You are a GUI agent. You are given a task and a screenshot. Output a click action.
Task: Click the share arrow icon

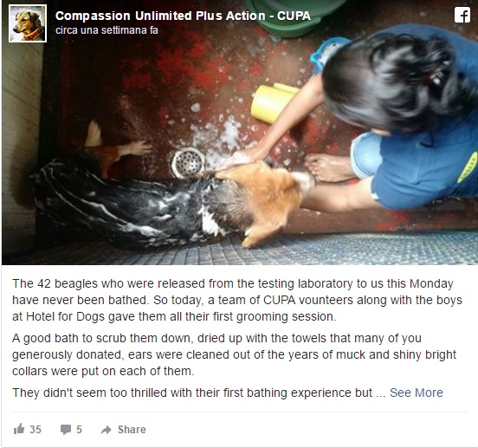[x=107, y=430]
